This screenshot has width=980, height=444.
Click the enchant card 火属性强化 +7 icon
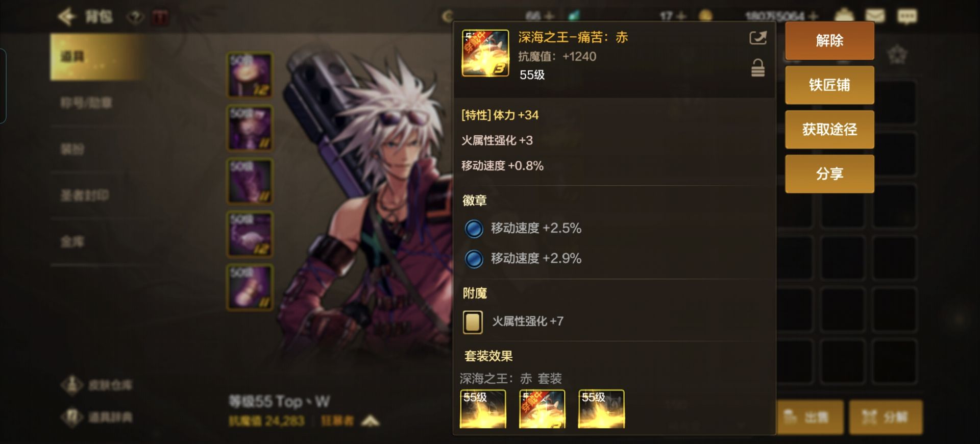473,322
